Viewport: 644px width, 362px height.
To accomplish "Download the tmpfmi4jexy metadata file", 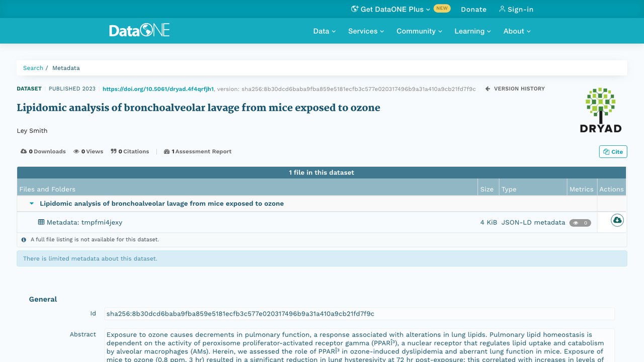I will (617, 220).
